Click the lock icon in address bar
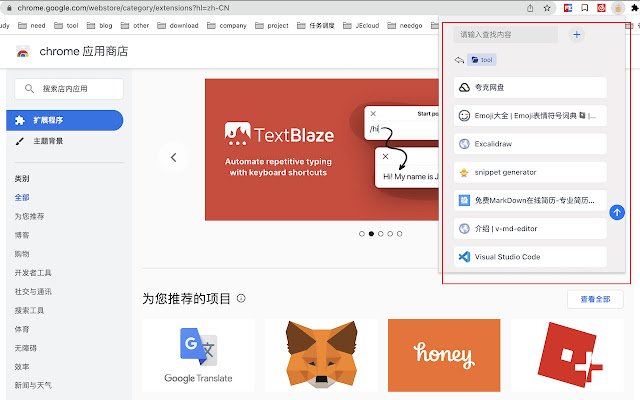 click(x=9, y=8)
